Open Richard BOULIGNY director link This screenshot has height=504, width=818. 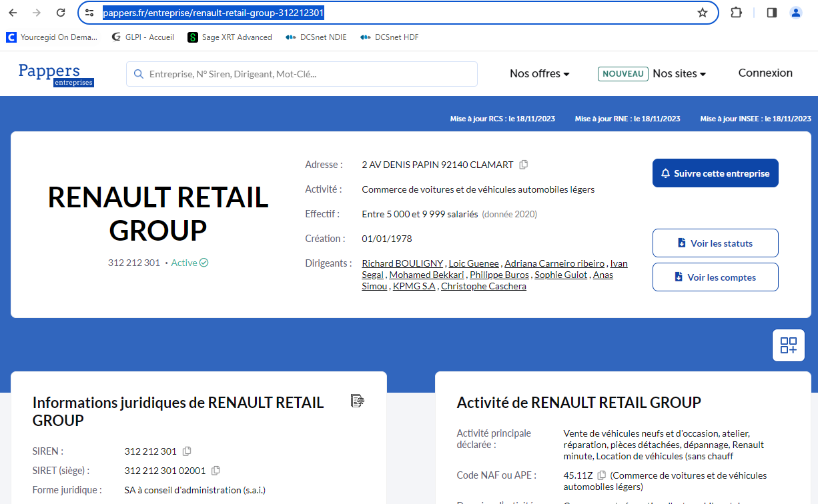pos(402,263)
